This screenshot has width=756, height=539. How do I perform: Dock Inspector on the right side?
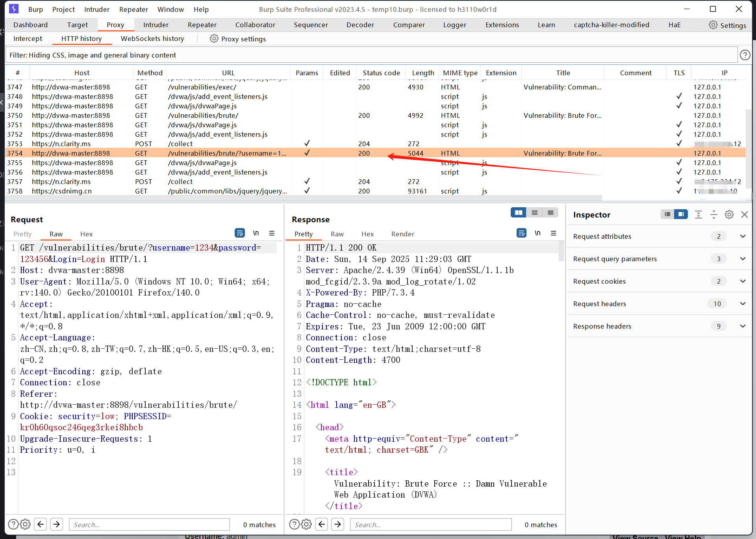(681, 214)
